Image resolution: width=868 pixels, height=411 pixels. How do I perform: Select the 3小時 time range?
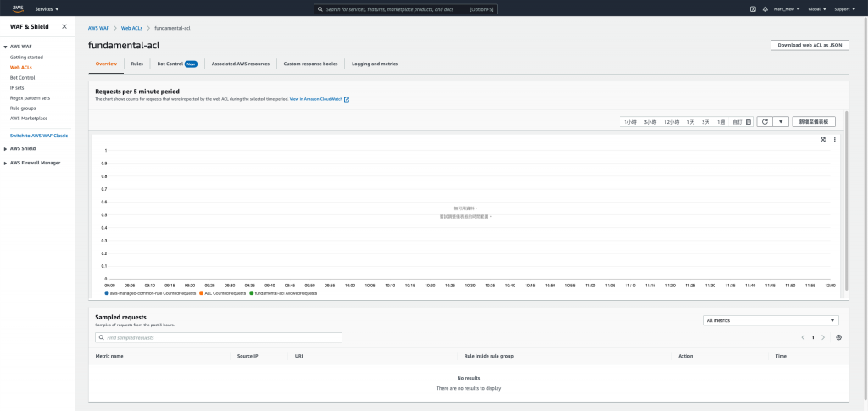pos(650,122)
